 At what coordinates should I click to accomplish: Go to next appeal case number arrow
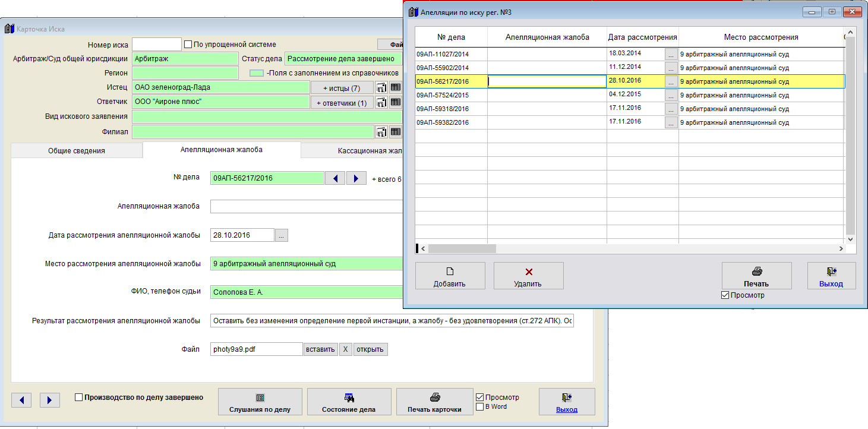[x=356, y=178]
